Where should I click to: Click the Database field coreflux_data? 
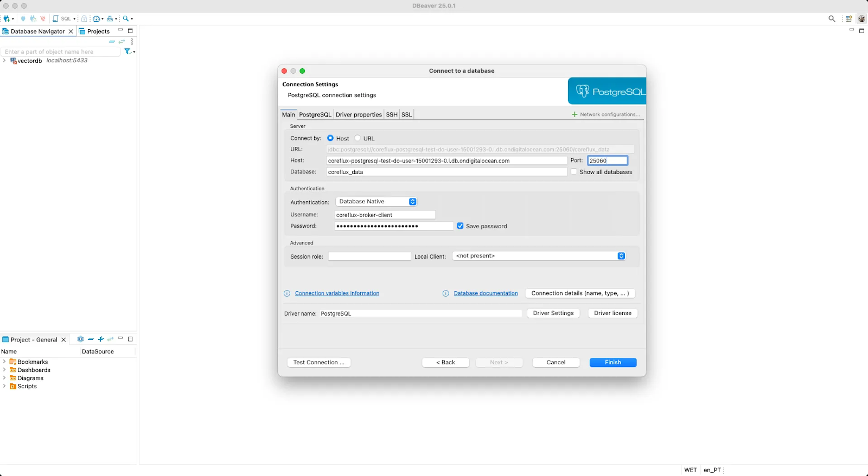(x=446, y=172)
